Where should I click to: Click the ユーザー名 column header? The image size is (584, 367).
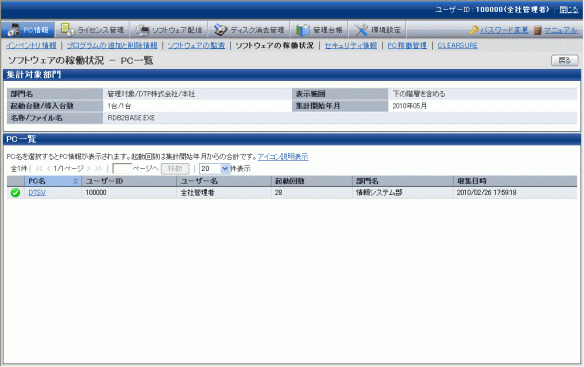click(224, 181)
